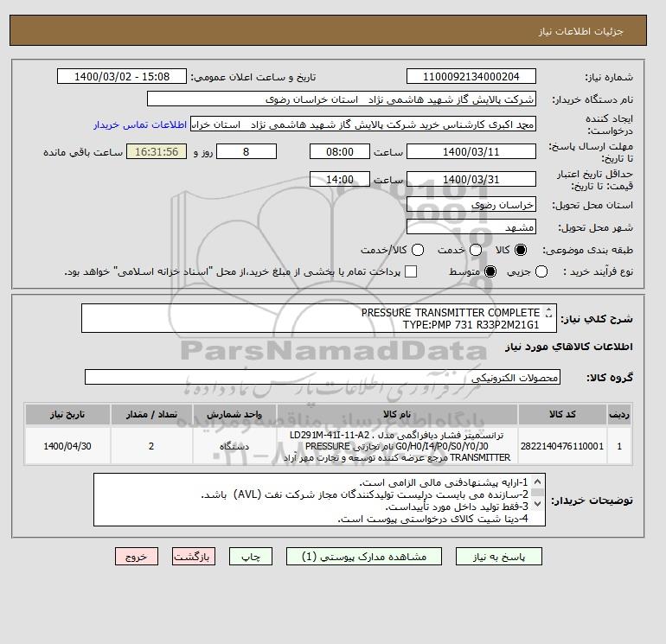Click the product code cell 2822140476110001

[562, 446]
